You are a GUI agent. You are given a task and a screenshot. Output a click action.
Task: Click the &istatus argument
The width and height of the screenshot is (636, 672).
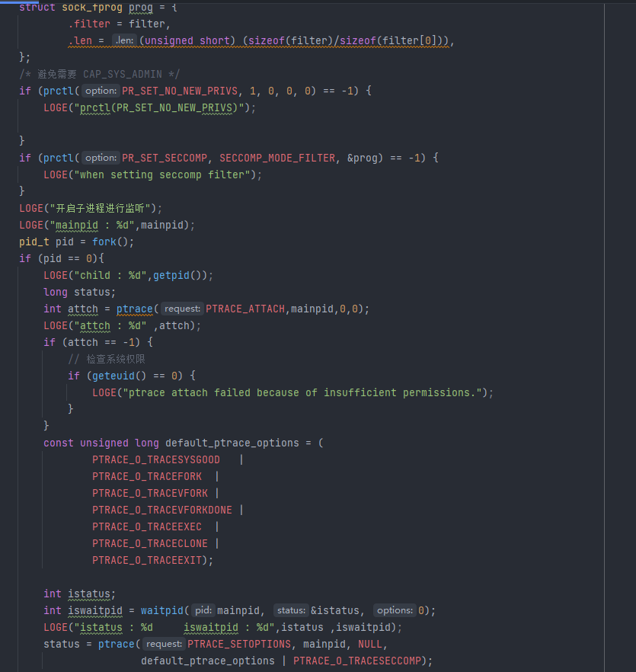(x=335, y=611)
